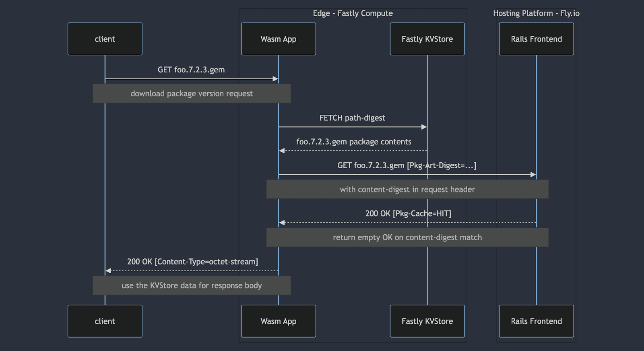Click the bottom Wasm App box
Image resolution: width=644 pixels, height=351 pixels.
click(278, 321)
